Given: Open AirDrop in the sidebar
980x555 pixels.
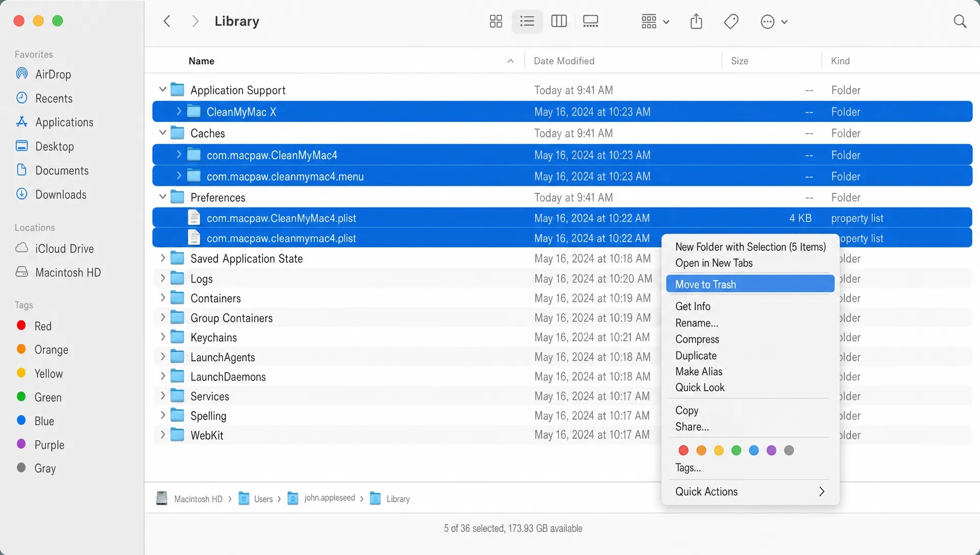Looking at the screenshot, I should (x=43, y=74).
